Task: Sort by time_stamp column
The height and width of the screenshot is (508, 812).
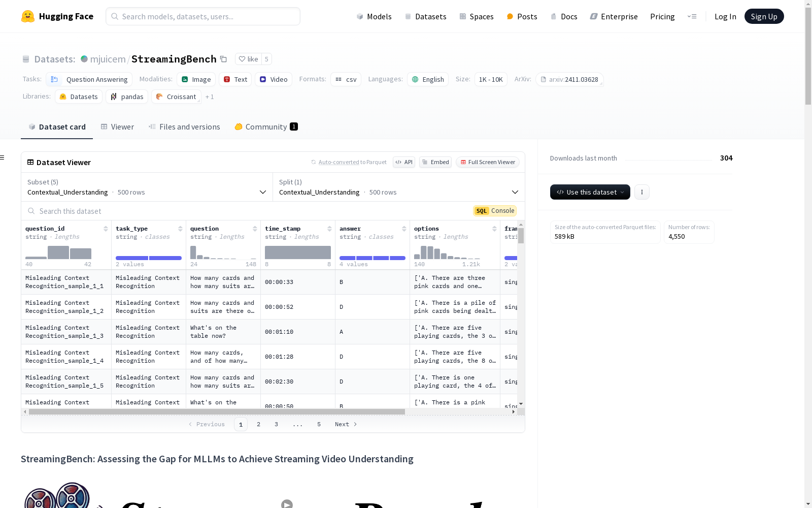Action: pos(329,229)
